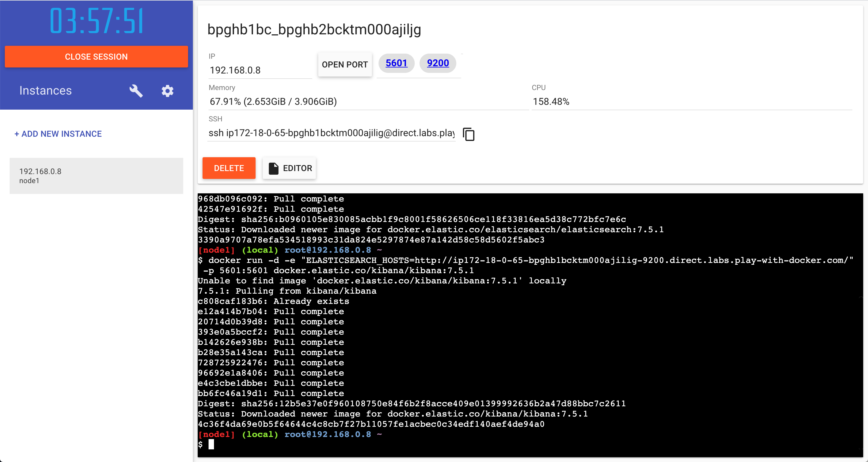Open instance settings with the wrench icon
868x462 pixels.
click(136, 91)
